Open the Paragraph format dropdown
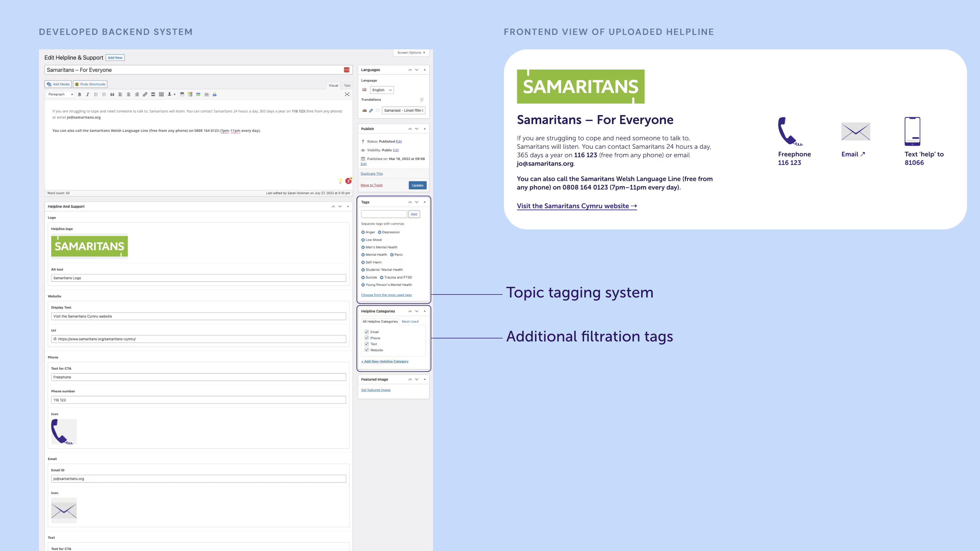 (61, 94)
